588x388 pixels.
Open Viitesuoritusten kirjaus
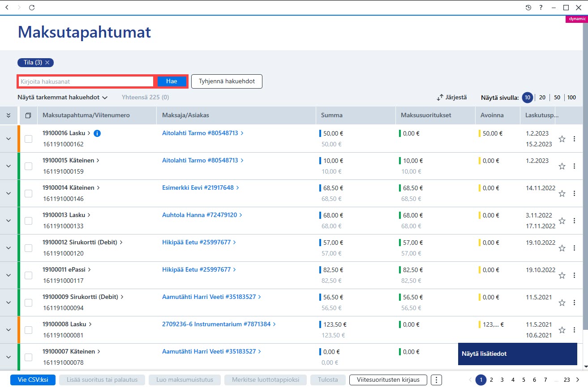[388, 379]
